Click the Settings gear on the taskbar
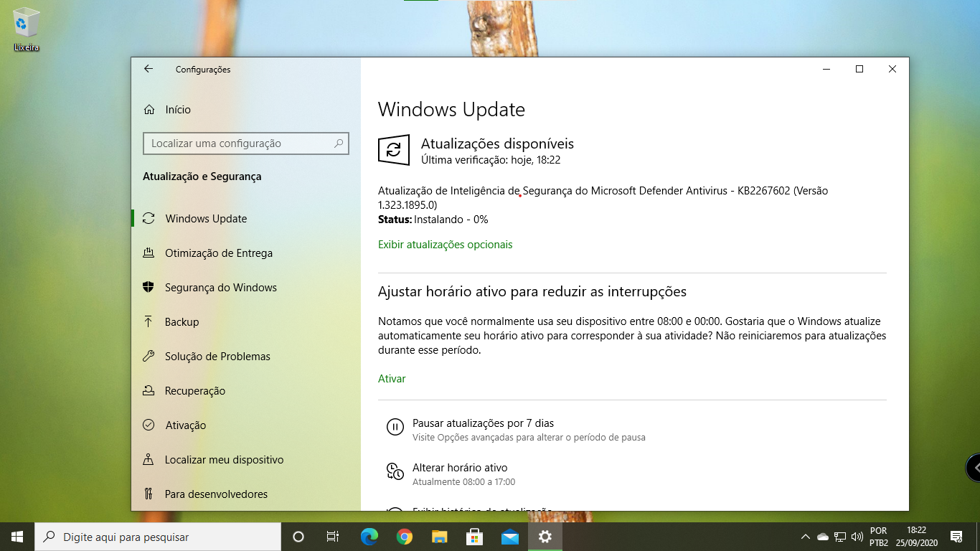 click(x=545, y=537)
